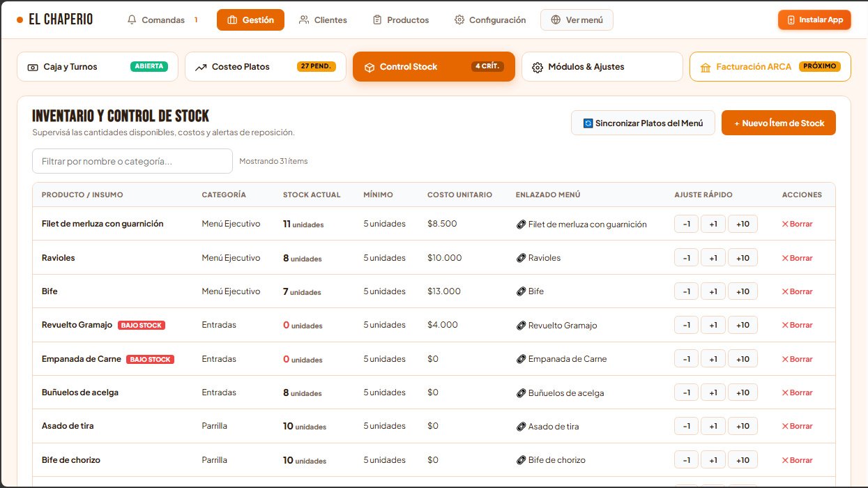Open the Comandas section
Viewport: 868px width, 488px height.
pos(162,20)
